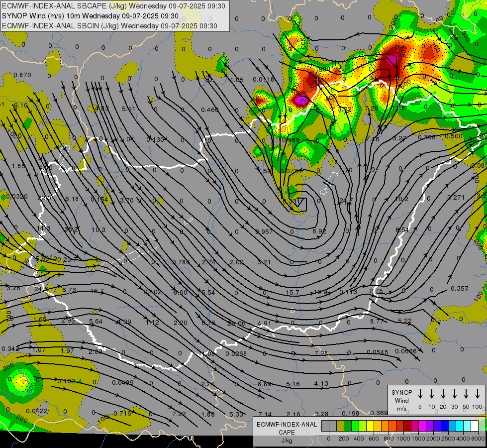Image resolution: width=487 pixels, height=448 pixels.
Task: Pick the dark red swatch after the 1000 tick
Action: (x=407, y=426)
